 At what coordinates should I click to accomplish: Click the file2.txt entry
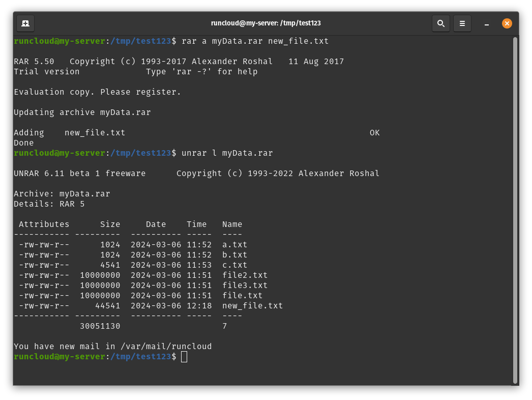coord(244,275)
